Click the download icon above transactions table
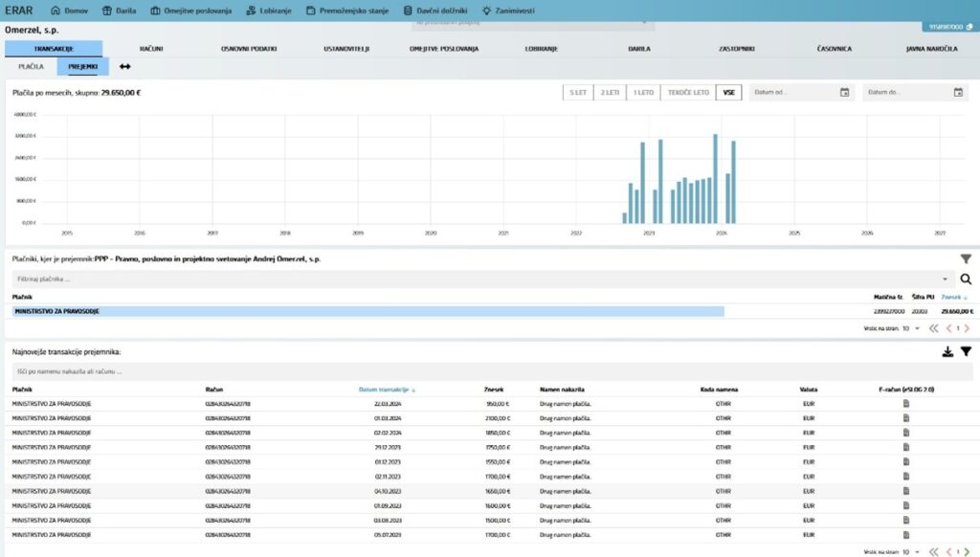 pos(947,352)
